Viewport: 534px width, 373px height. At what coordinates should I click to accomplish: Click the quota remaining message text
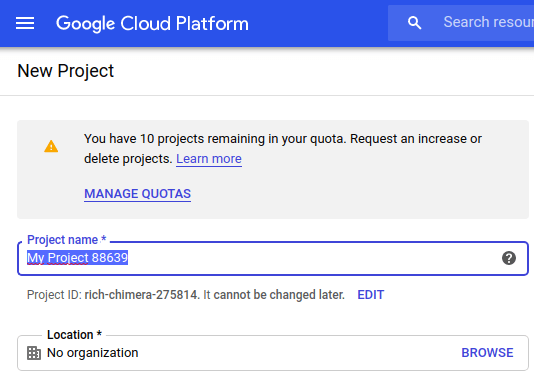pyautogui.click(x=283, y=149)
